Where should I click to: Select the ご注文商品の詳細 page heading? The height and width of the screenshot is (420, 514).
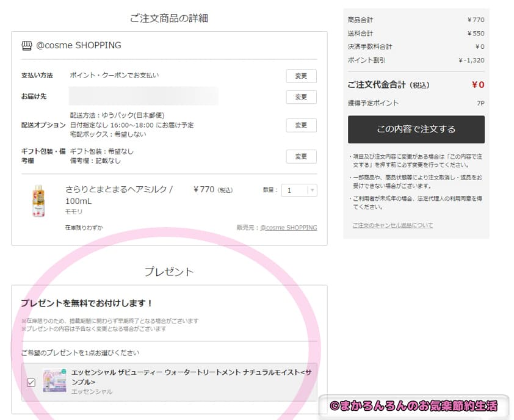point(169,18)
